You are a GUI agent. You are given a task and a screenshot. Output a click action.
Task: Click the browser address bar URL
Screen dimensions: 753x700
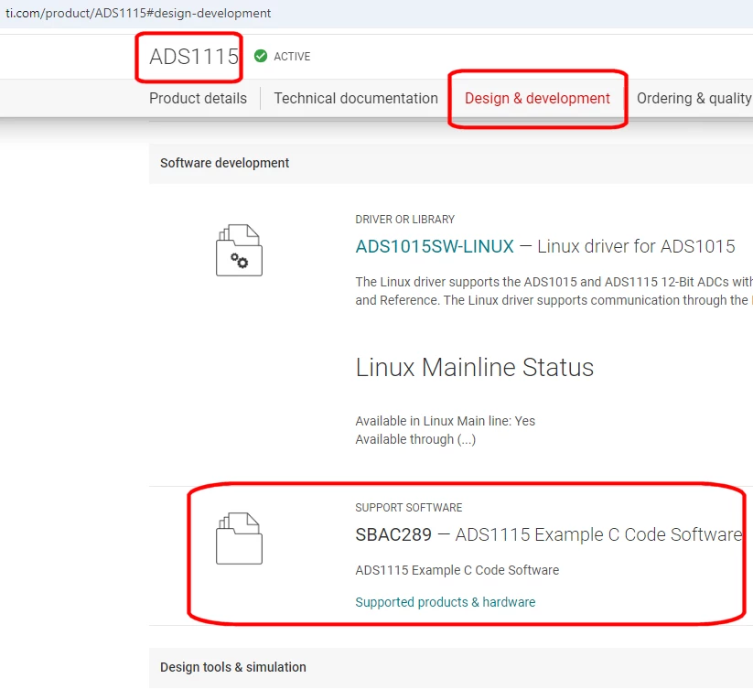pos(138,13)
